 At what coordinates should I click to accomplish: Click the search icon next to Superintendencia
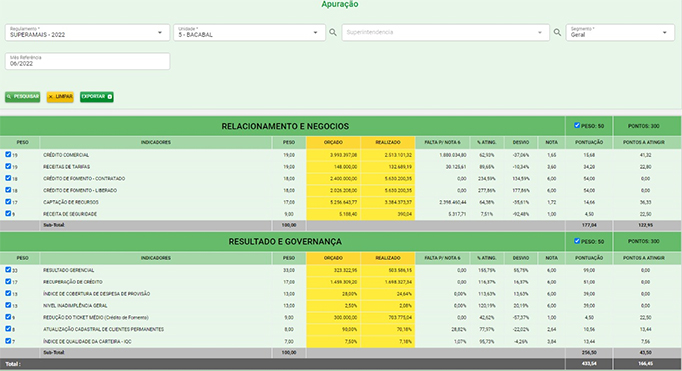pos(557,32)
